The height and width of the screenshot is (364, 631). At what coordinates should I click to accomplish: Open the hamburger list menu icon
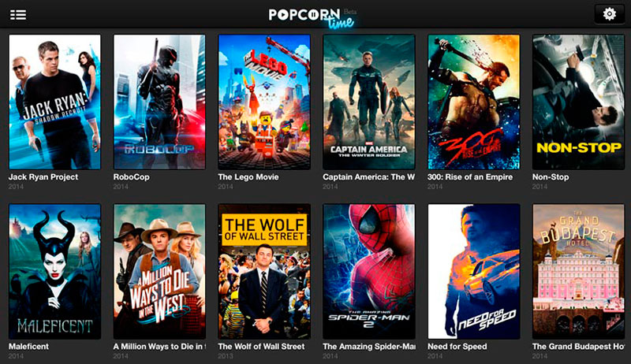pos(18,14)
